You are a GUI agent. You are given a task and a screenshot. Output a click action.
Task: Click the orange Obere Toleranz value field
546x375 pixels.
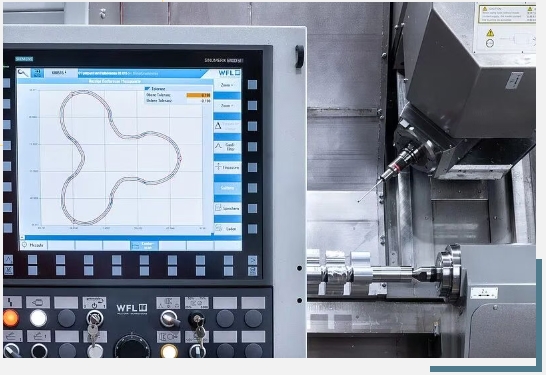point(198,95)
